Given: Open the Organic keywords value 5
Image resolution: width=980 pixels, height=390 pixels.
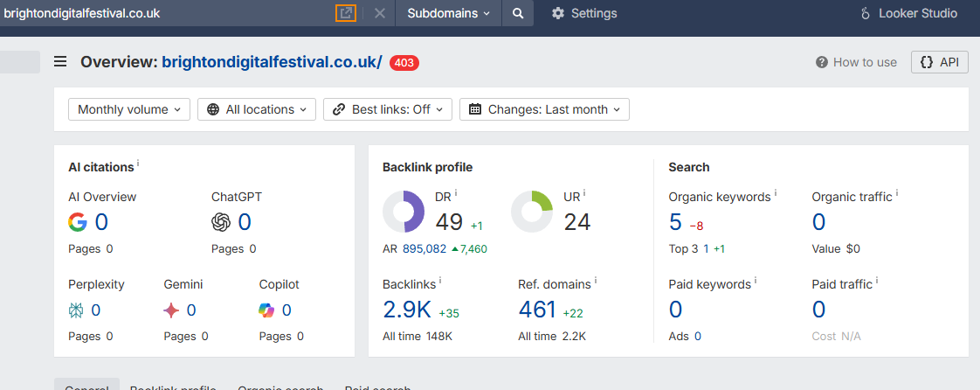Looking at the screenshot, I should pyautogui.click(x=675, y=222).
